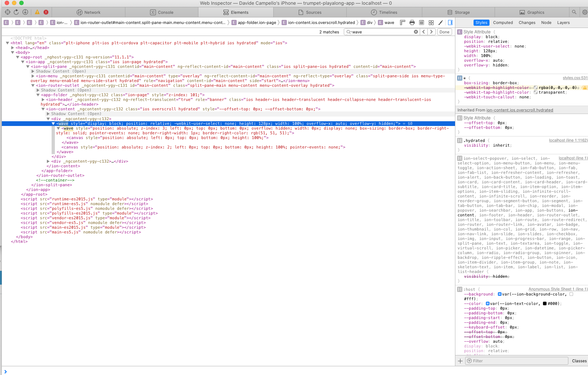Click the Done button
The height and width of the screenshot is (375, 588).
tap(444, 32)
